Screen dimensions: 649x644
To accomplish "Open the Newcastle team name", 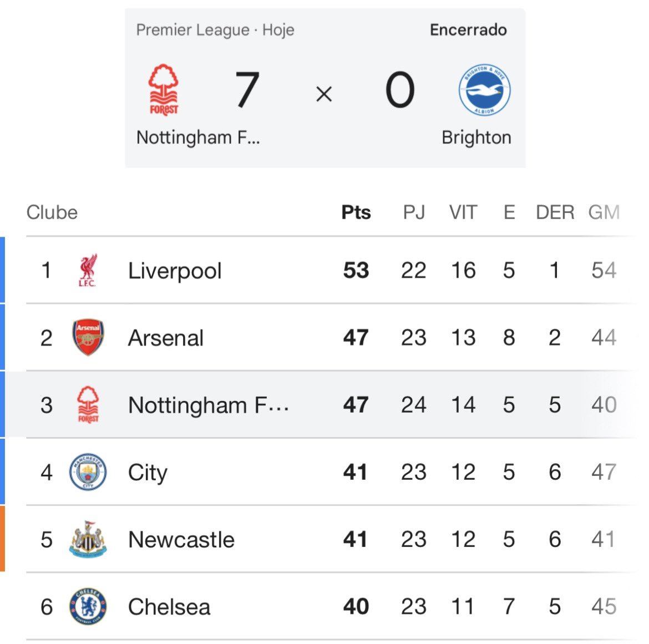I will tap(181, 540).
